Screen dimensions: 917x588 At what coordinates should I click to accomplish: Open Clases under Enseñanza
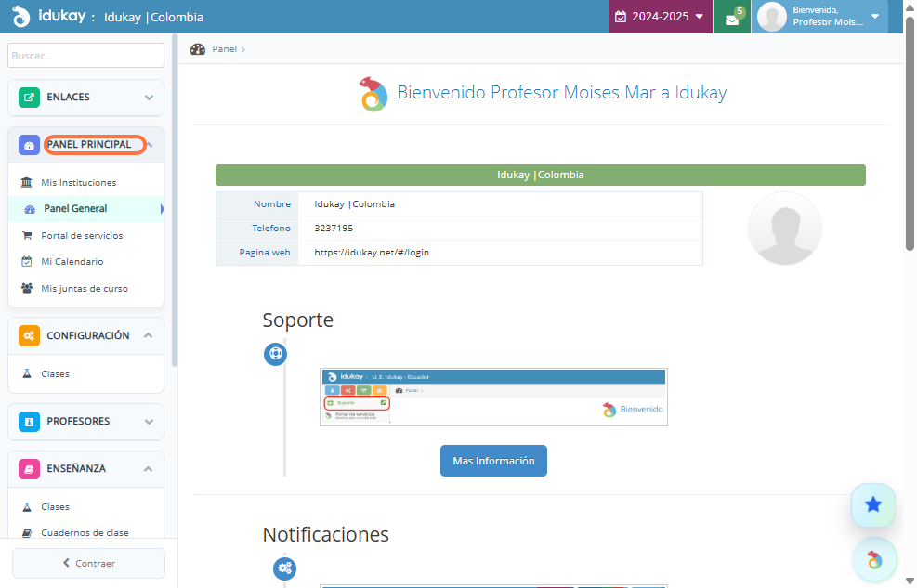pos(86,507)
